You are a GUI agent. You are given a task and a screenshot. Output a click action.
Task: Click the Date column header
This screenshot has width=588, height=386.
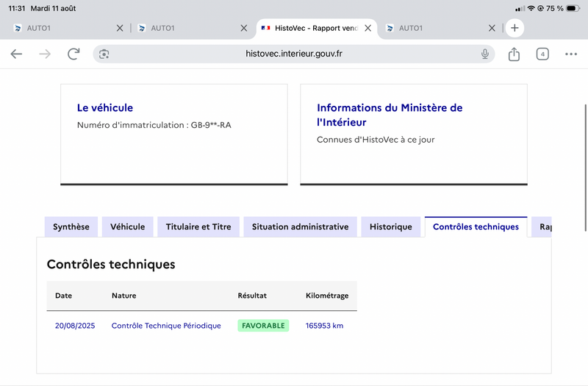pos(63,296)
